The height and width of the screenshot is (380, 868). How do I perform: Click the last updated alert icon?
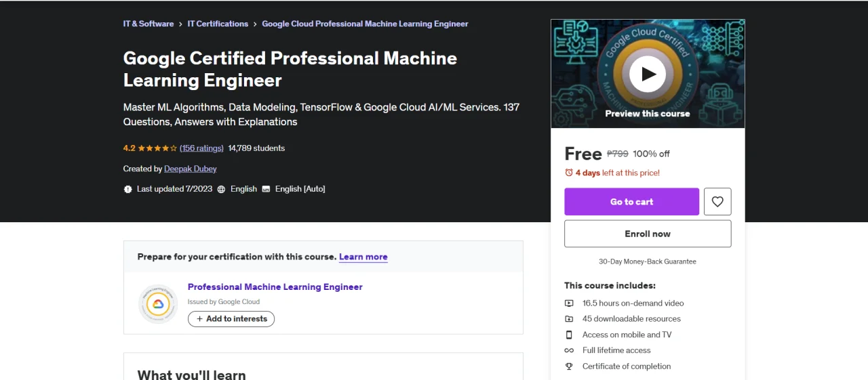(128, 189)
